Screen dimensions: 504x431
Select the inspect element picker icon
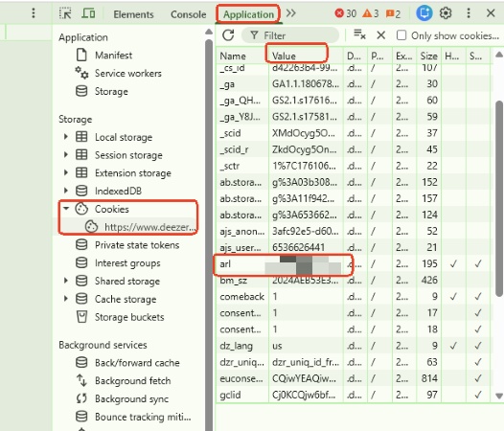(x=65, y=13)
